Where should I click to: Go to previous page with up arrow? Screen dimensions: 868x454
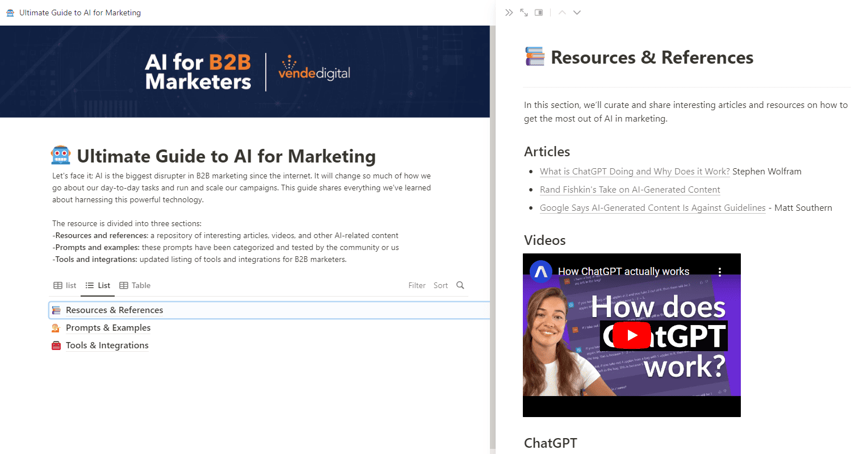click(x=561, y=12)
